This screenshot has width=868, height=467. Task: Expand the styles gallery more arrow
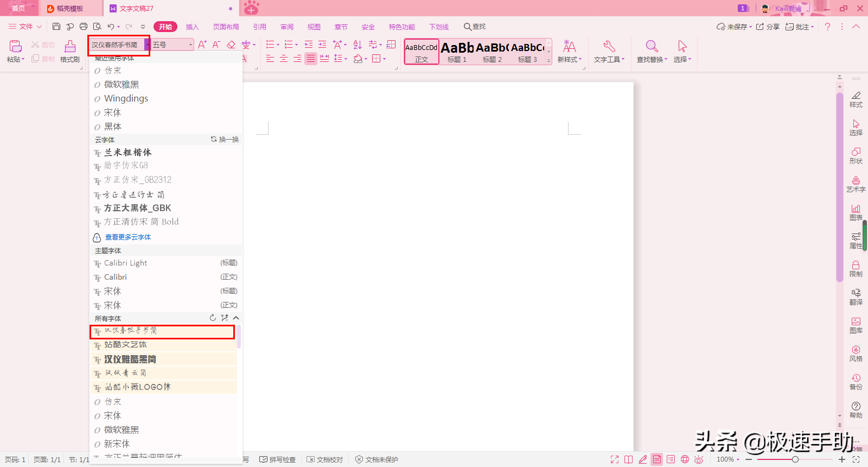point(548,61)
